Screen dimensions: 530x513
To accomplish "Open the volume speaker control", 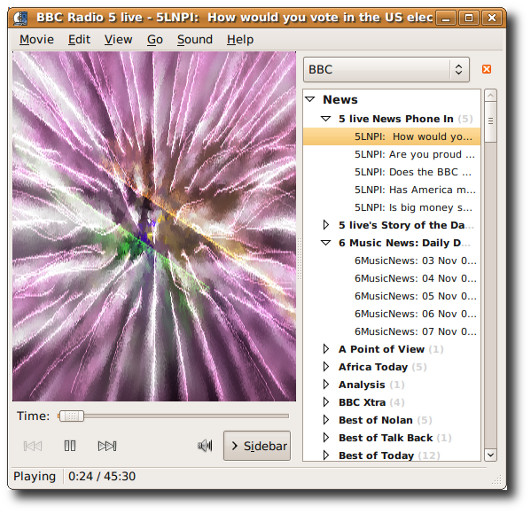I will (205, 446).
